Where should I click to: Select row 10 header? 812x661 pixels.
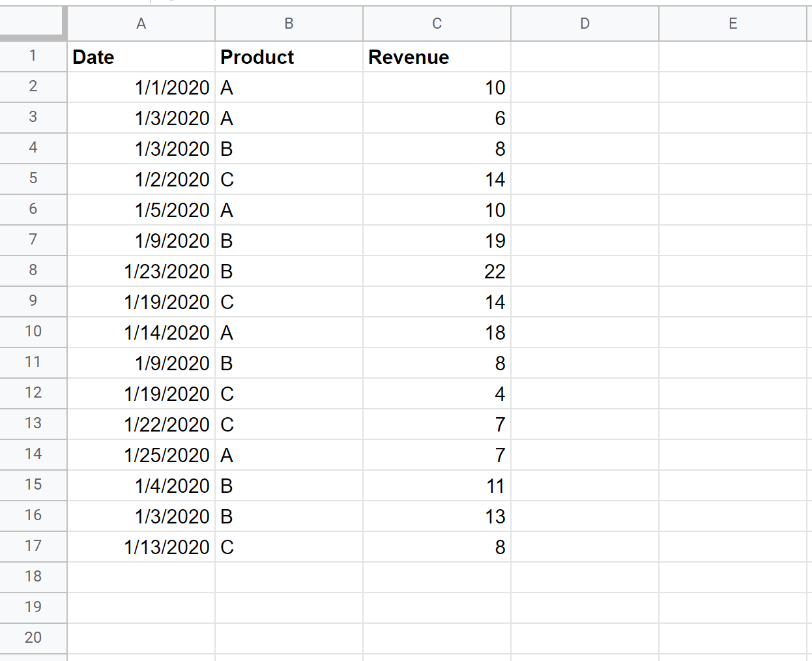coord(33,332)
